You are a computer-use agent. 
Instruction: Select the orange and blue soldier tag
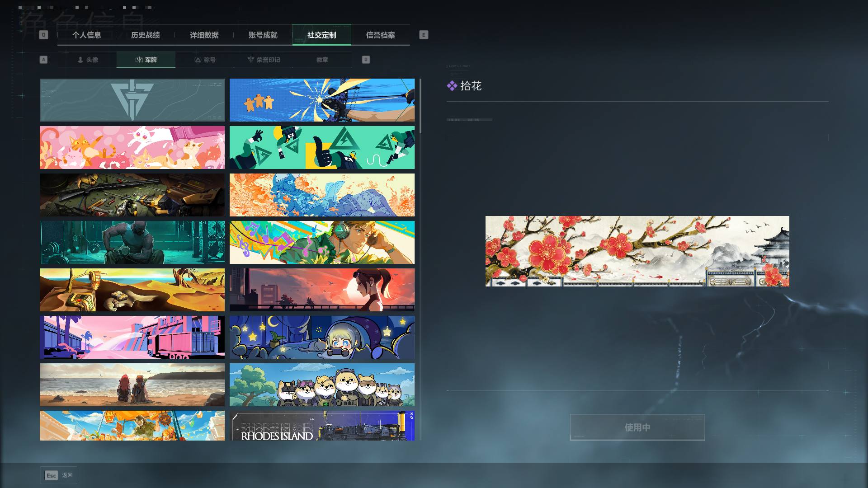[322, 195]
